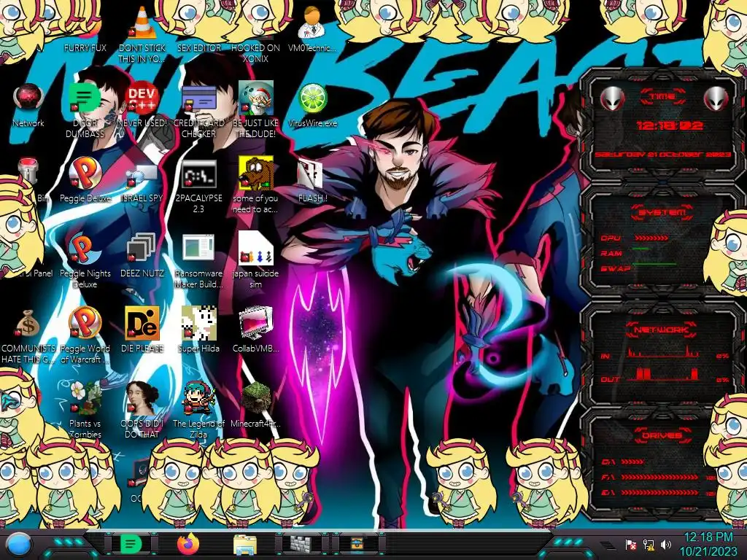Click the Start orb on the taskbar

pos(19,545)
